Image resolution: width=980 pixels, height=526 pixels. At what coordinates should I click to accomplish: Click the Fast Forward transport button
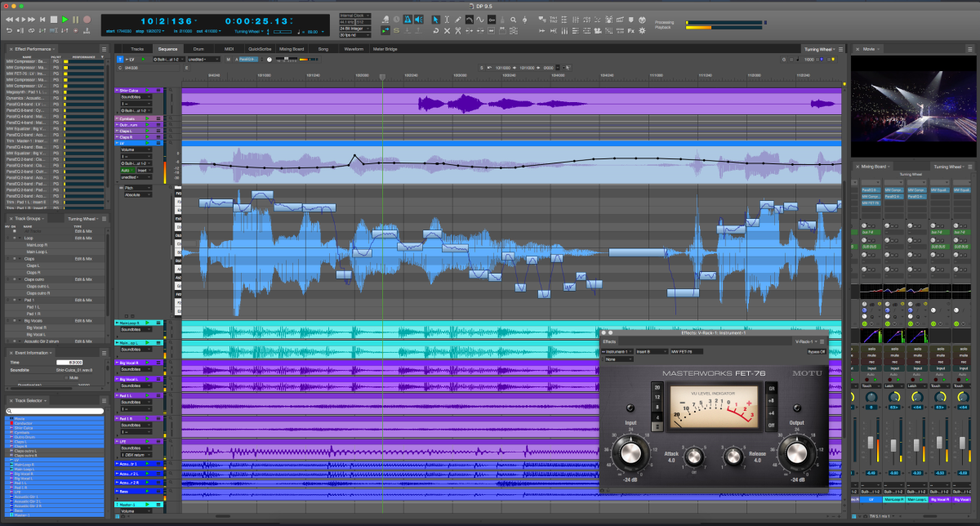click(32, 20)
